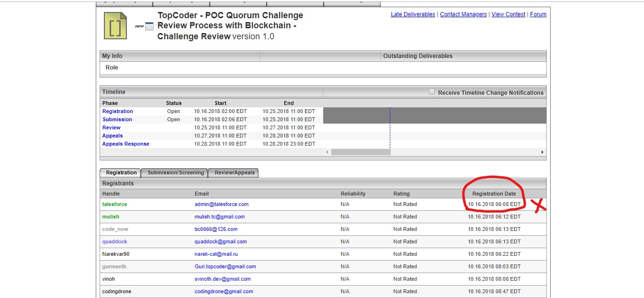Open Late Deliverables link

pyautogui.click(x=413, y=14)
